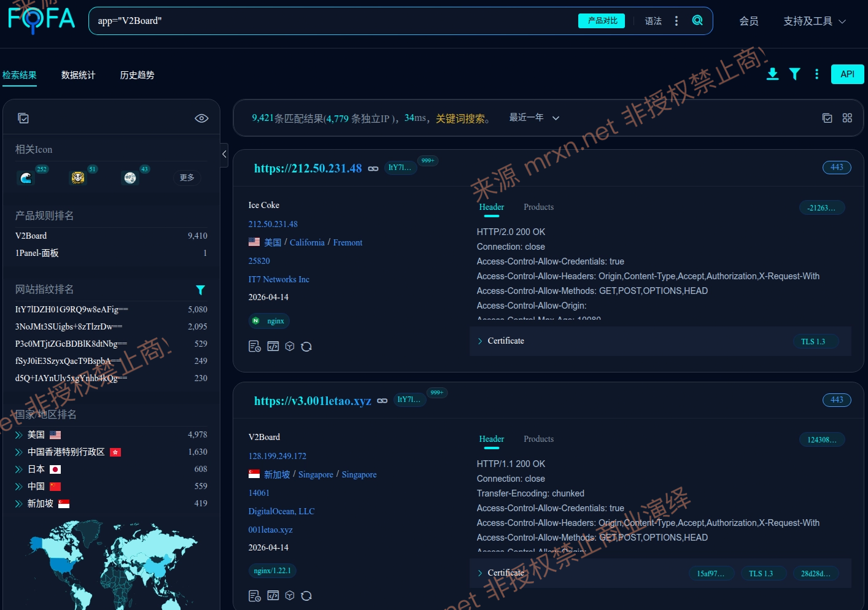This screenshot has height=610, width=868.
Task: Click the results bar checkbox icon
Action: coord(827,118)
